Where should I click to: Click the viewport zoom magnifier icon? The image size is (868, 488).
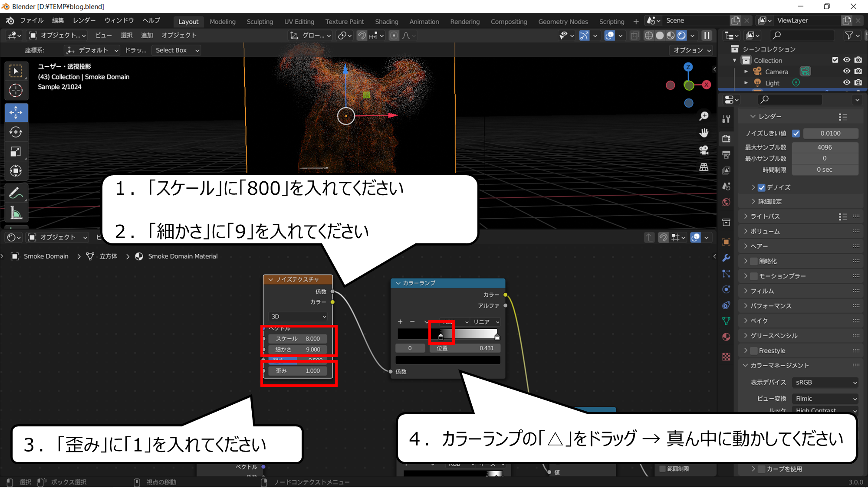pos(704,116)
